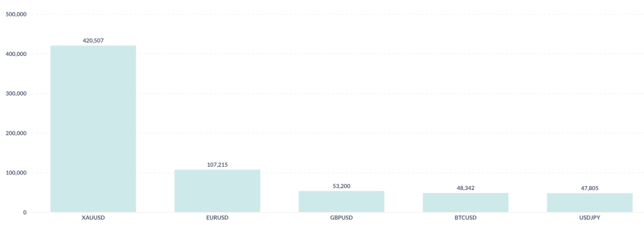The height and width of the screenshot is (229, 644).
Task: Click the 400,000 y-axis tick label
Action: click(x=16, y=54)
